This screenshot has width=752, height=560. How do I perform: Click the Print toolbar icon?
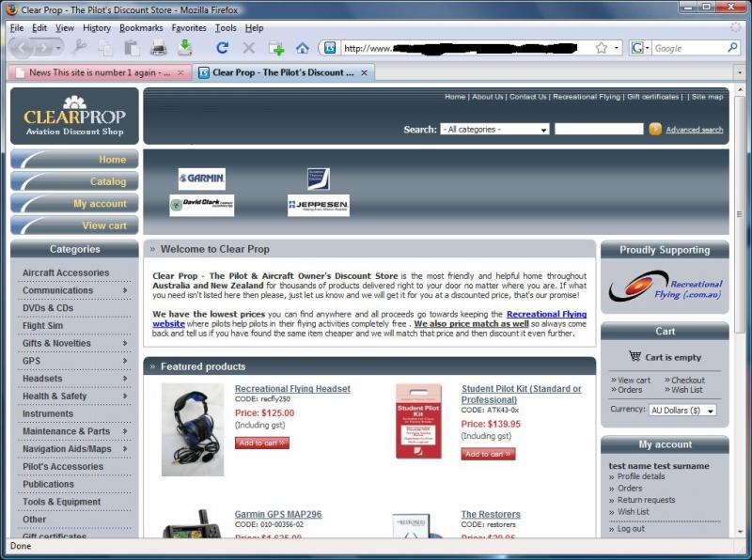click(x=158, y=48)
